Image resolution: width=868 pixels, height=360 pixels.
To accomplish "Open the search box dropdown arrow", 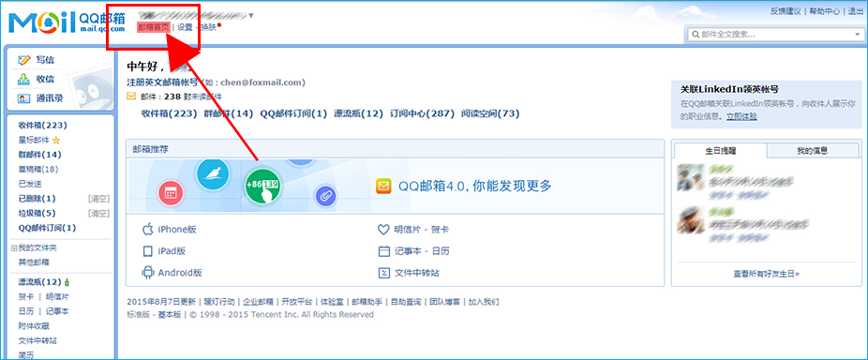I will pyautogui.click(x=857, y=35).
